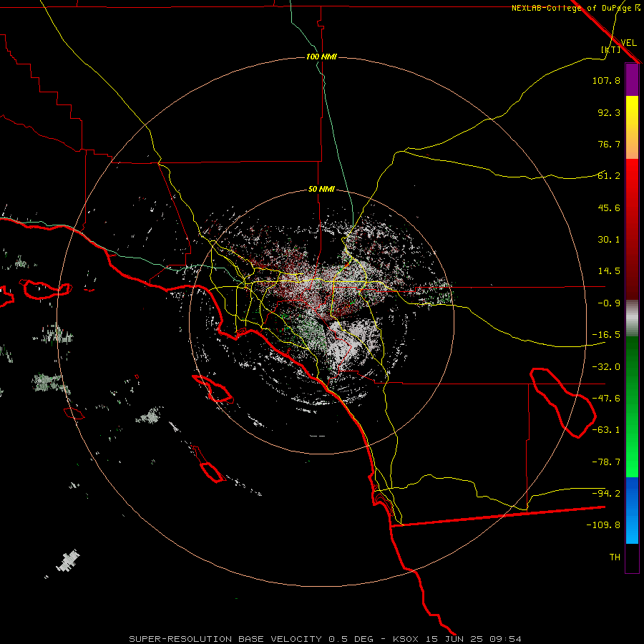
Task: Click the VEL legend header label
Action: (x=628, y=42)
